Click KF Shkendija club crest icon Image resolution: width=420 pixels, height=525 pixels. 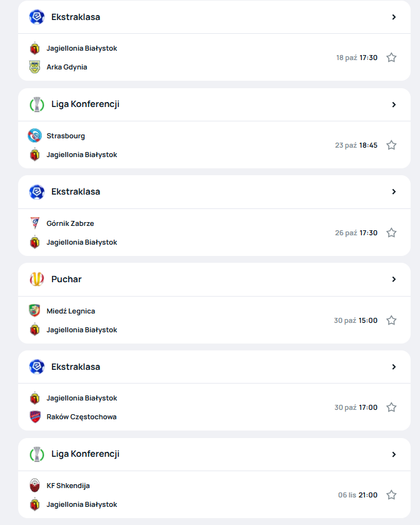click(35, 486)
